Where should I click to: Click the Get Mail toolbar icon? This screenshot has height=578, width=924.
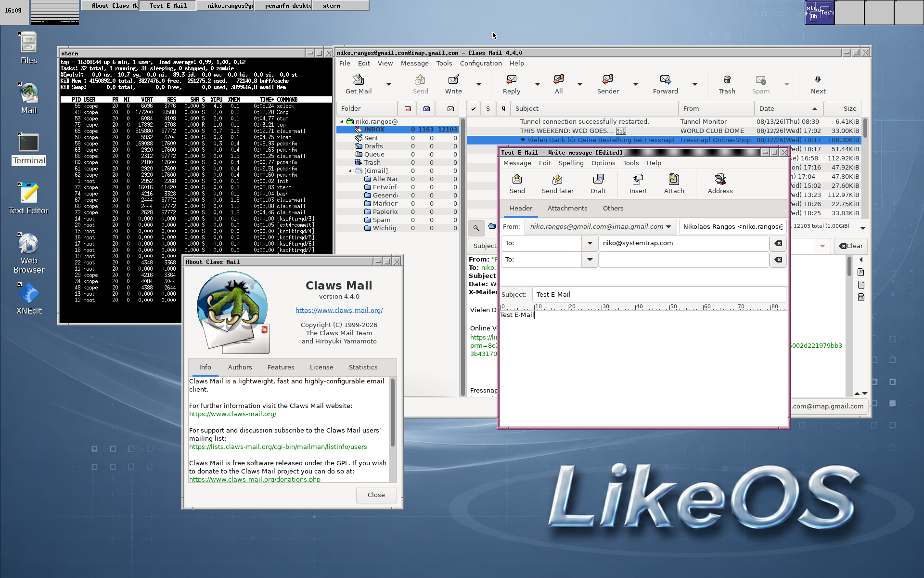pos(359,80)
